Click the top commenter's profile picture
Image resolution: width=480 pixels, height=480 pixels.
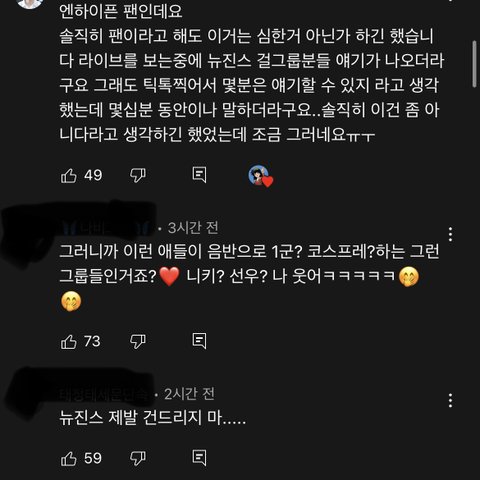click(29, 3)
